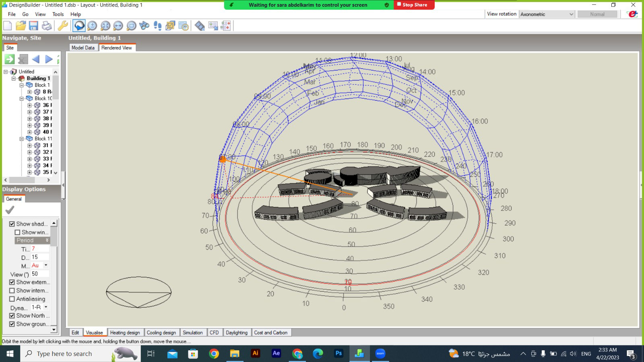The image size is (644, 362).
Task: Click the green arrow navigator icon
Action: [x=10, y=59]
